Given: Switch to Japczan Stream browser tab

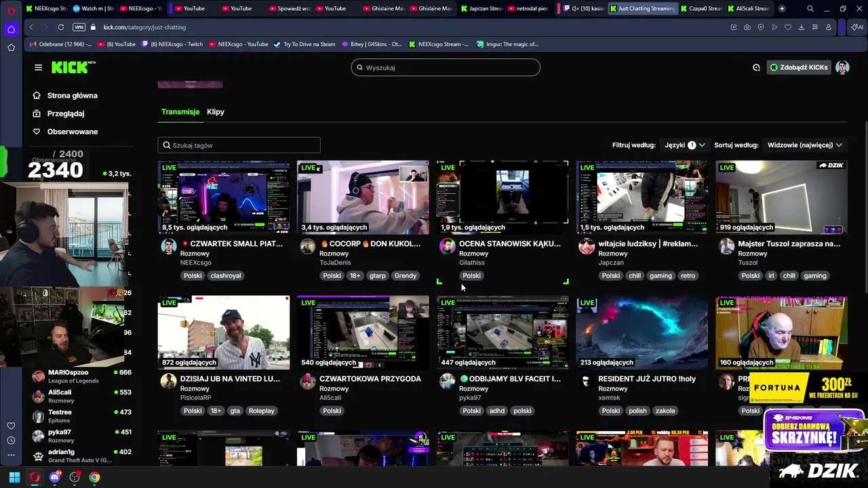Looking at the screenshot, I should (x=481, y=9).
